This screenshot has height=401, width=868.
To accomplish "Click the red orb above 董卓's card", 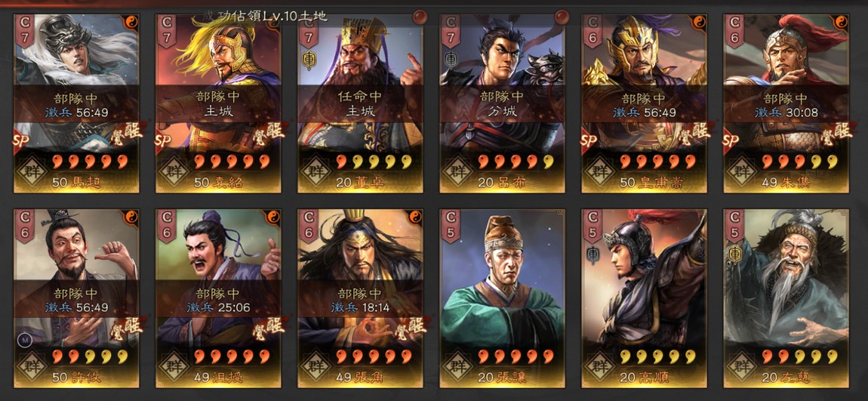I will click(x=420, y=17).
